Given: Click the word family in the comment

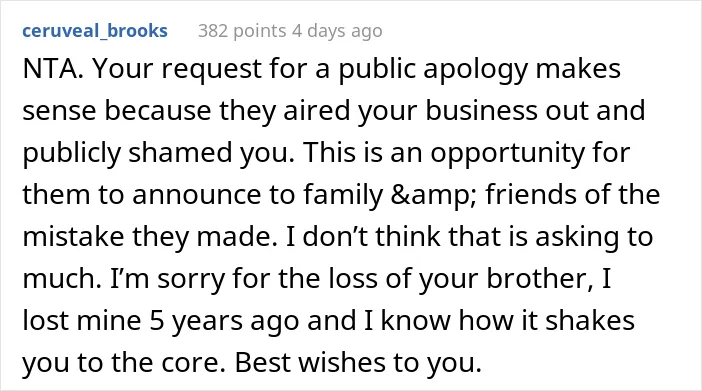Looking at the screenshot, I should pos(343,196).
